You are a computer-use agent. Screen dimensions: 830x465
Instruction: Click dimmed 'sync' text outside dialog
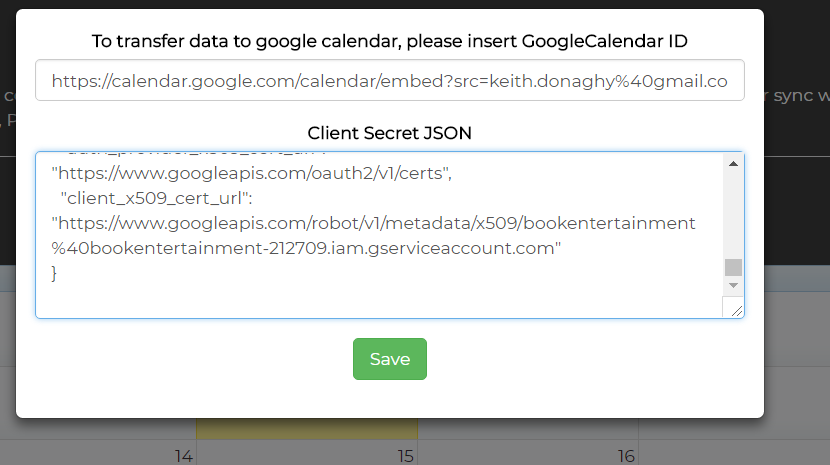[x=793, y=96]
